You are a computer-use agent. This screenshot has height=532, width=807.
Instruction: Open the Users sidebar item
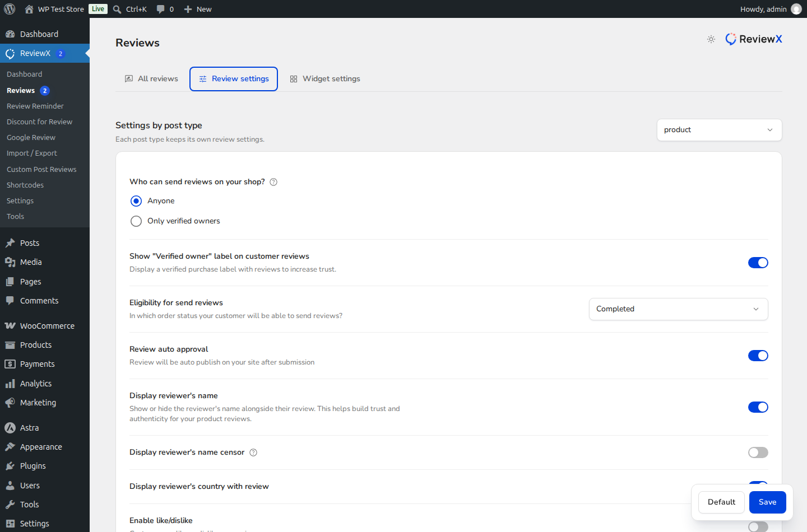point(45,486)
